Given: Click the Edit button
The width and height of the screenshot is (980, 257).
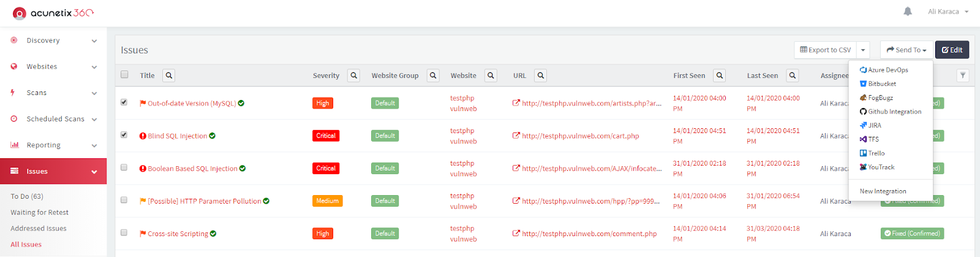Looking at the screenshot, I should pyautogui.click(x=952, y=50).
